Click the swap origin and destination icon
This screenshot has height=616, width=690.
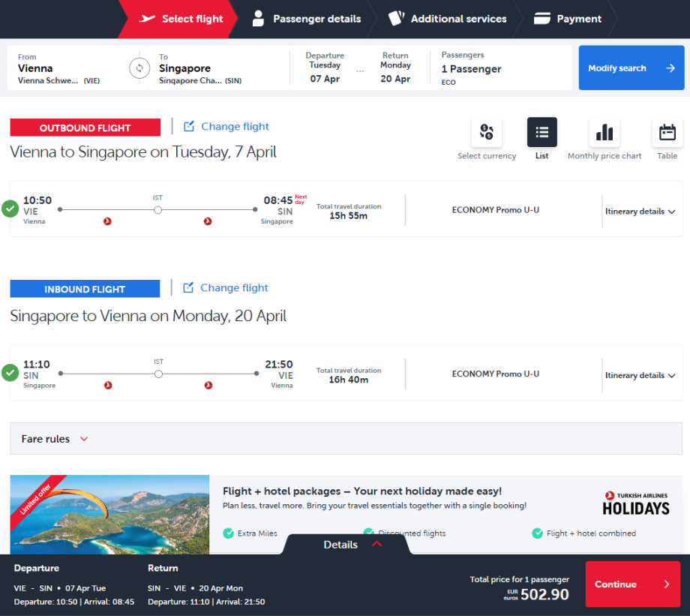139,68
